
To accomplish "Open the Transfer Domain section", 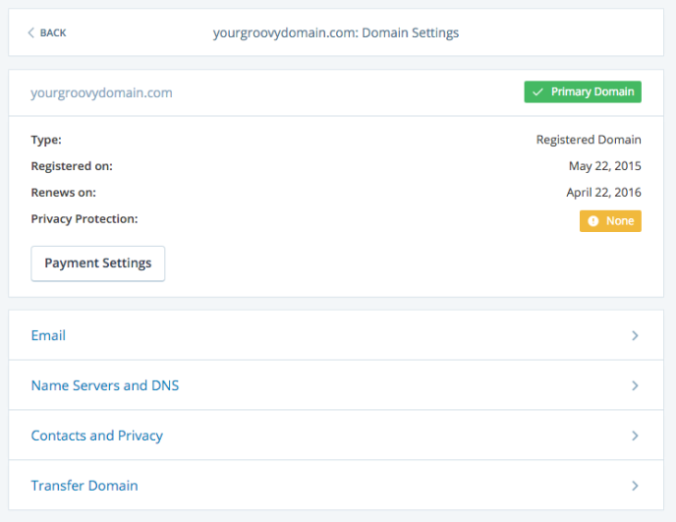I will point(84,486).
